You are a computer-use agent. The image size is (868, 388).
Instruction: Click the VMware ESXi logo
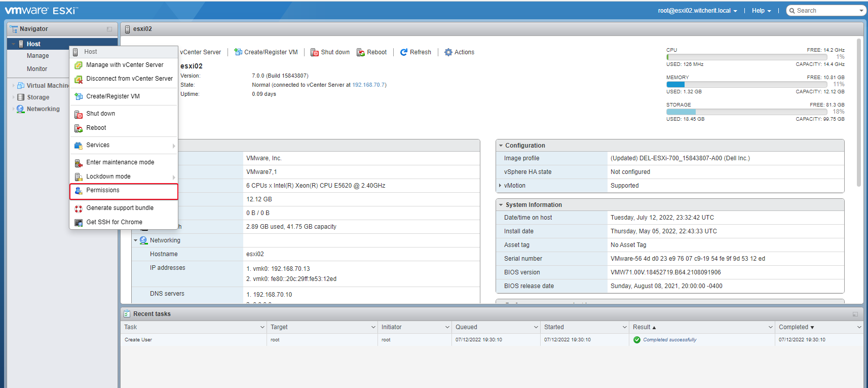42,10
